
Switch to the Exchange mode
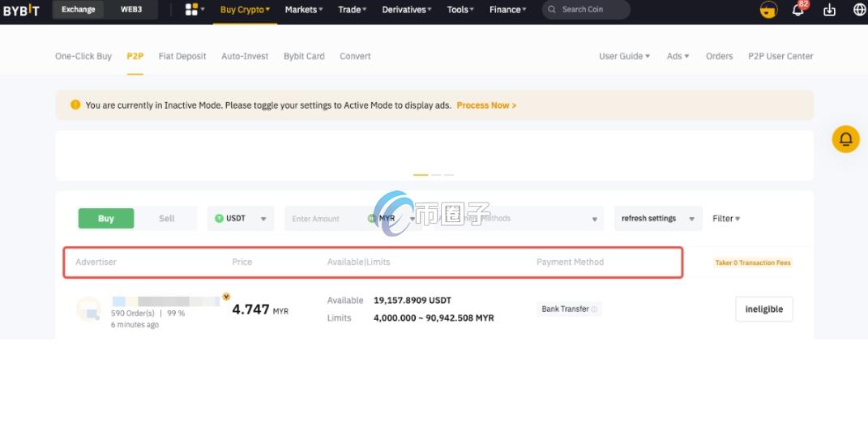click(x=78, y=10)
